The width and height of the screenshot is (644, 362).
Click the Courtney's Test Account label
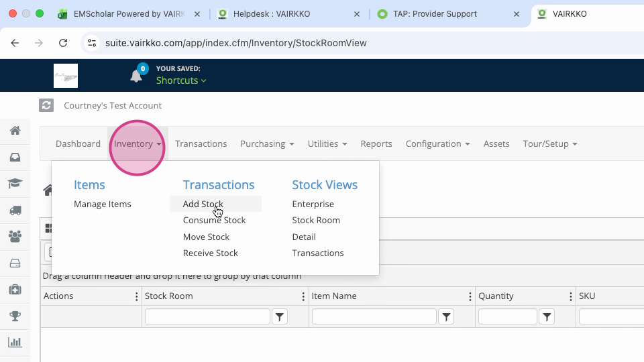113,105
